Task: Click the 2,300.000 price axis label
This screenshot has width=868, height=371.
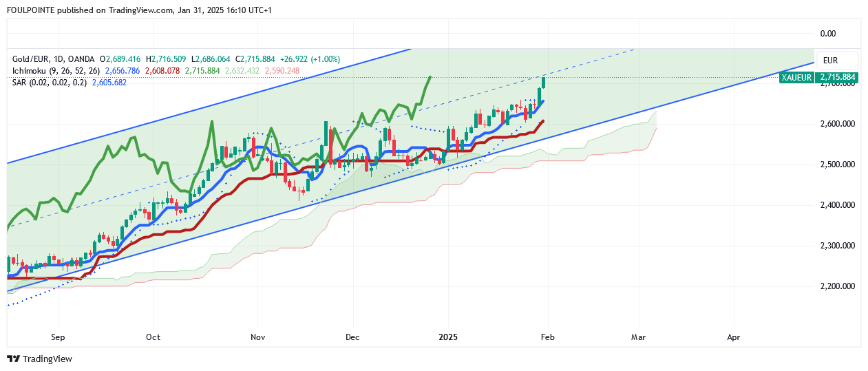Action: tap(837, 246)
